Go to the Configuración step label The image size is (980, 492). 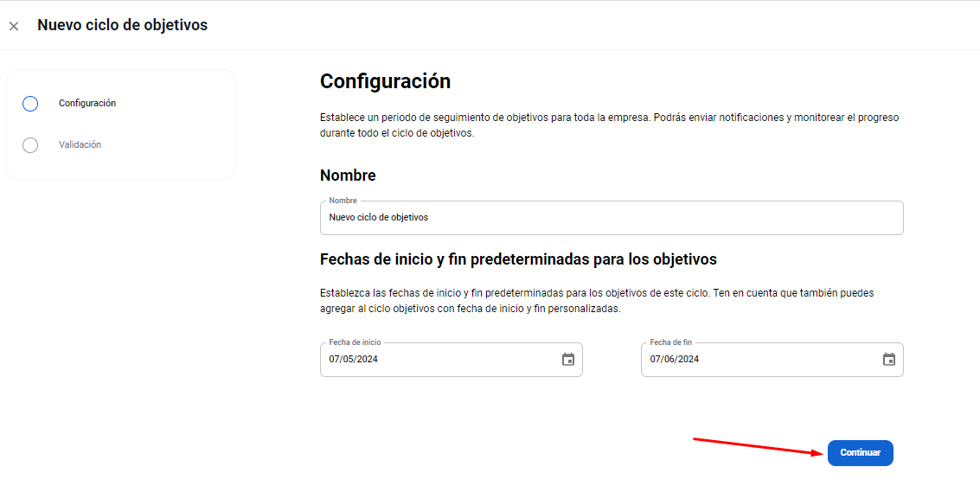click(x=87, y=104)
